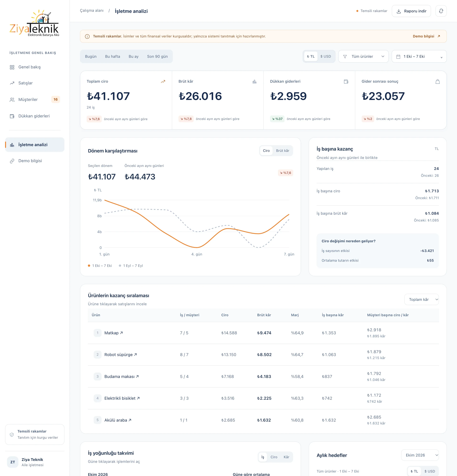Screen dimensions: 457x476
Task: Switch the calendar to Kâr view
Action: click(x=286, y=457)
